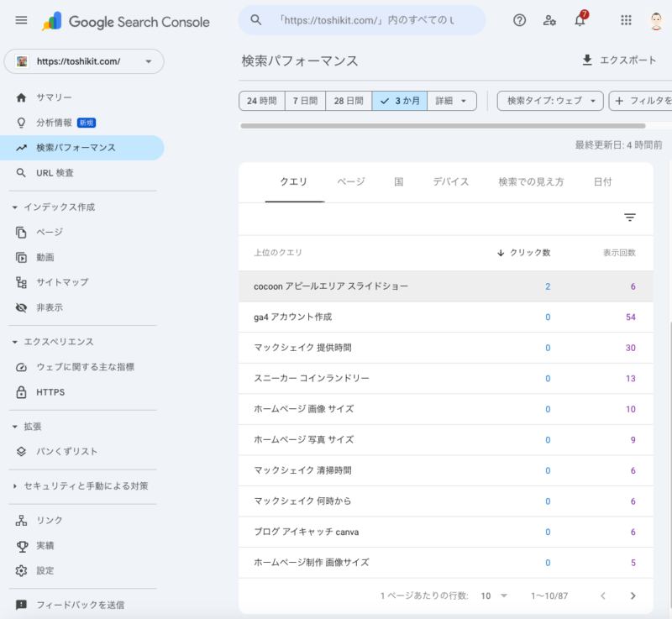Viewport: 672px width, 619px height.
Task: Switch to the ページ tab
Action: 351,182
